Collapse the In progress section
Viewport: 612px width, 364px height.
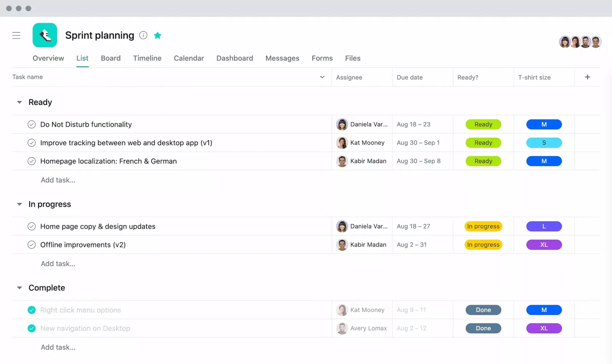tap(19, 204)
